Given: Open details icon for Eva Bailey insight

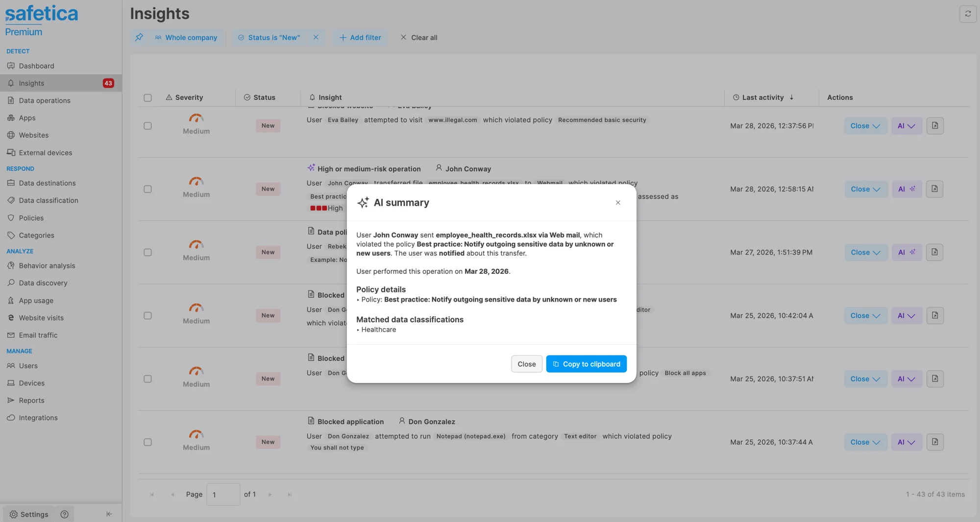Looking at the screenshot, I should [x=934, y=126].
